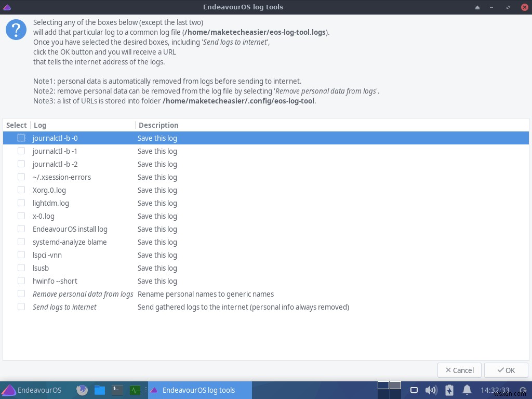The height and width of the screenshot is (399, 532).
Task: Open the system monitor panel icon
Action: pyautogui.click(x=135, y=390)
